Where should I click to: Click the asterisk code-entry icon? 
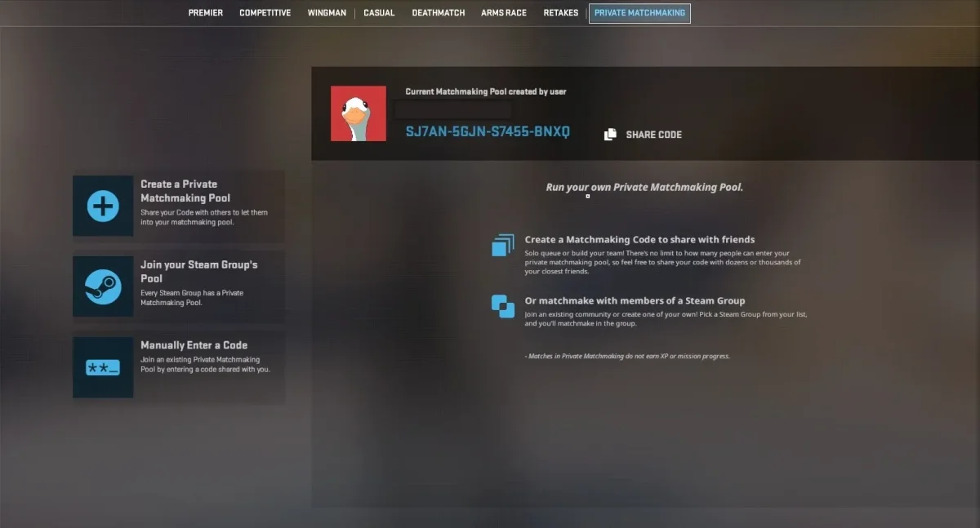pyautogui.click(x=103, y=367)
